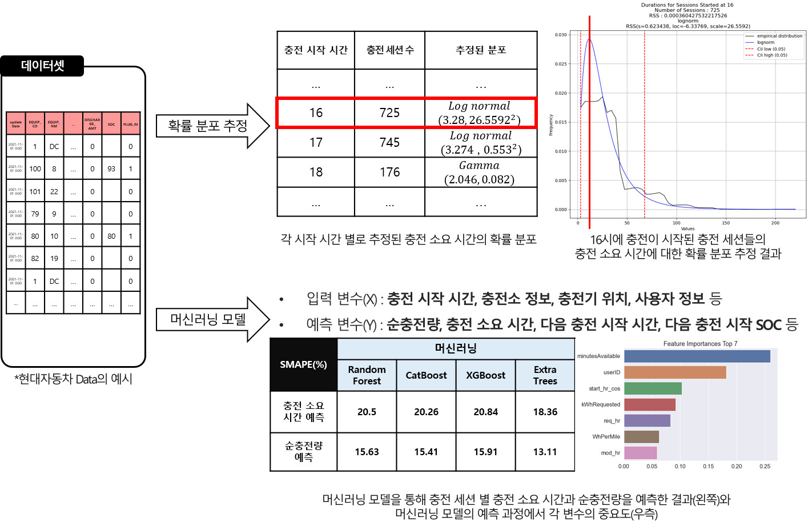This screenshot has height=526, width=812.
Task: Select the DISCHARGE_AMT pink cell
Action: [92, 123]
